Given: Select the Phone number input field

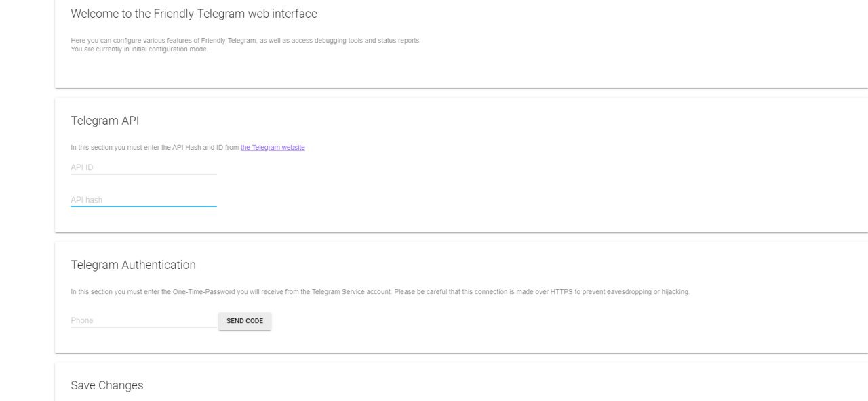Looking at the screenshot, I should click(x=144, y=320).
